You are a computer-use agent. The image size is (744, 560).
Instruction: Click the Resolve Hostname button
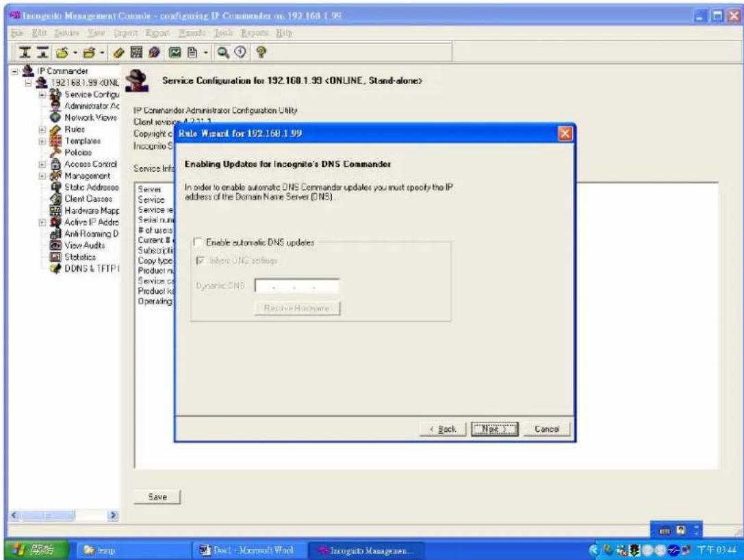click(x=297, y=308)
